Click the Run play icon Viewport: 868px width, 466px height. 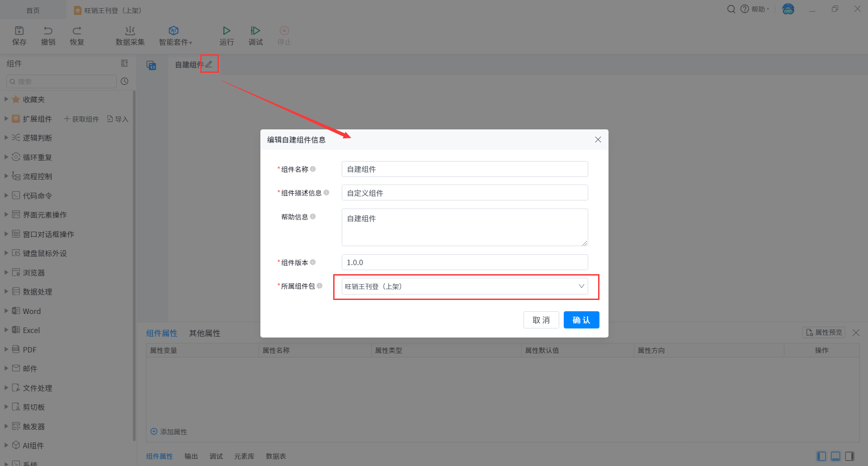click(226, 31)
